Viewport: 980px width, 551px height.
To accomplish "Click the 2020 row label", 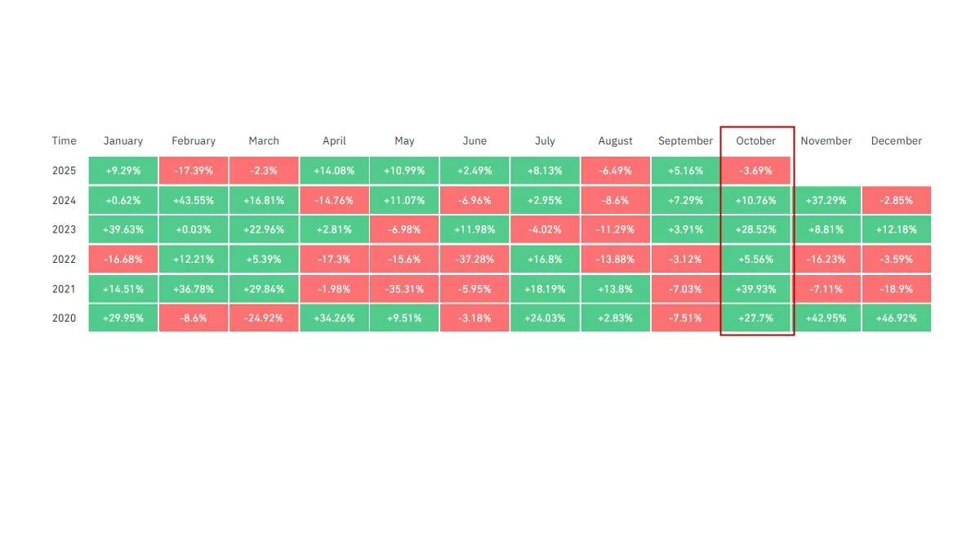I will 64,318.
